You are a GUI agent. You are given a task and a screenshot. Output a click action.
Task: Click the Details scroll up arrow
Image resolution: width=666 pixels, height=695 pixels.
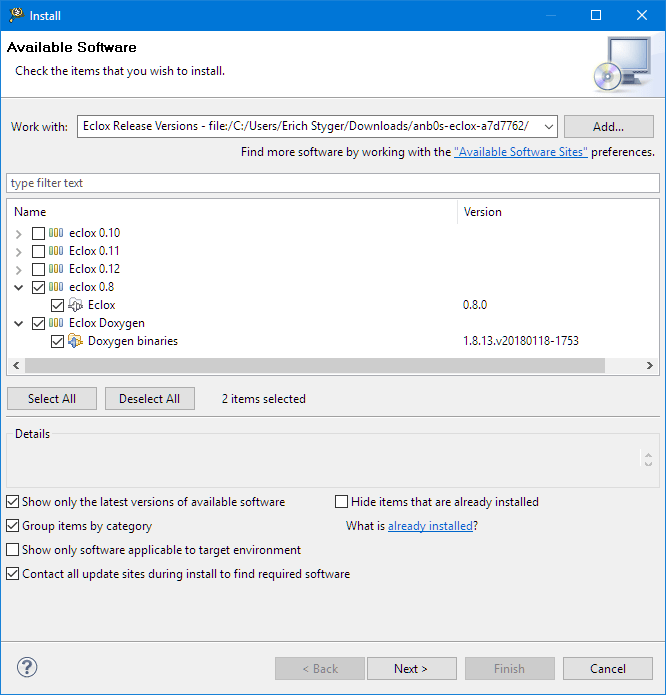click(648, 455)
